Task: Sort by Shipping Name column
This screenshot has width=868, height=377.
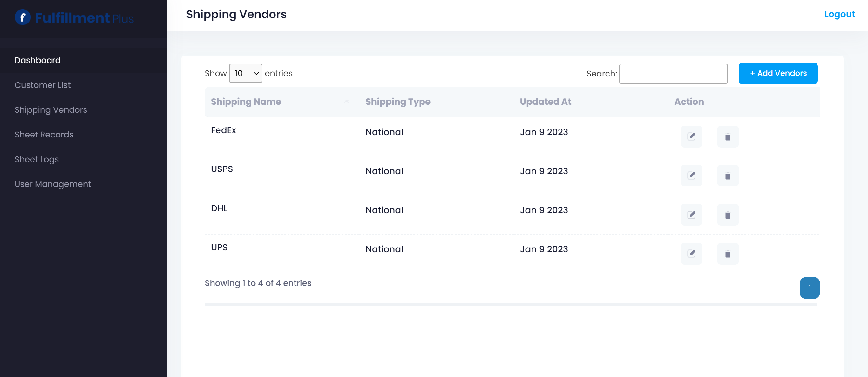Action: coord(282,102)
